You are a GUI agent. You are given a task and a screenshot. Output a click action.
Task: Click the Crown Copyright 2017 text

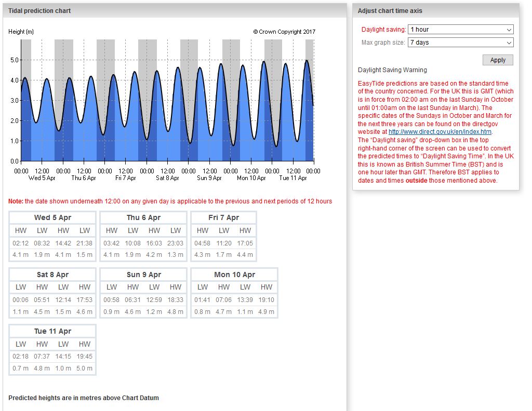[x=284, y=32]
